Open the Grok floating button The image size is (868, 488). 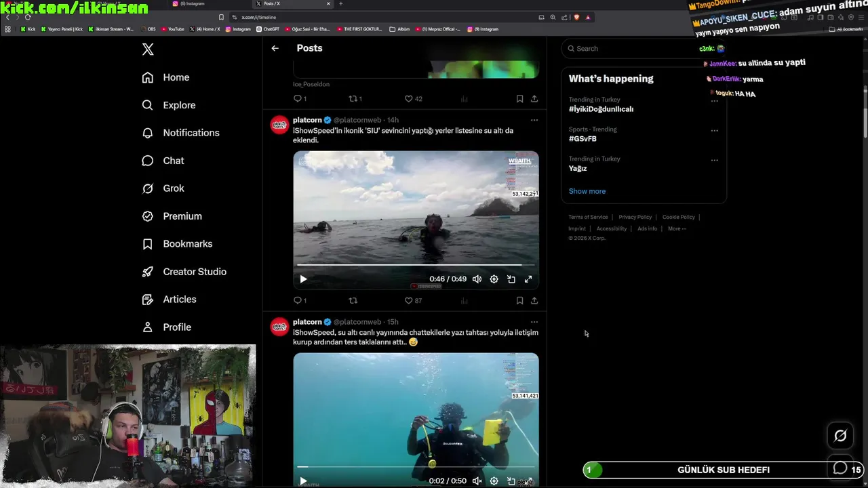click(x=840, y=436)
